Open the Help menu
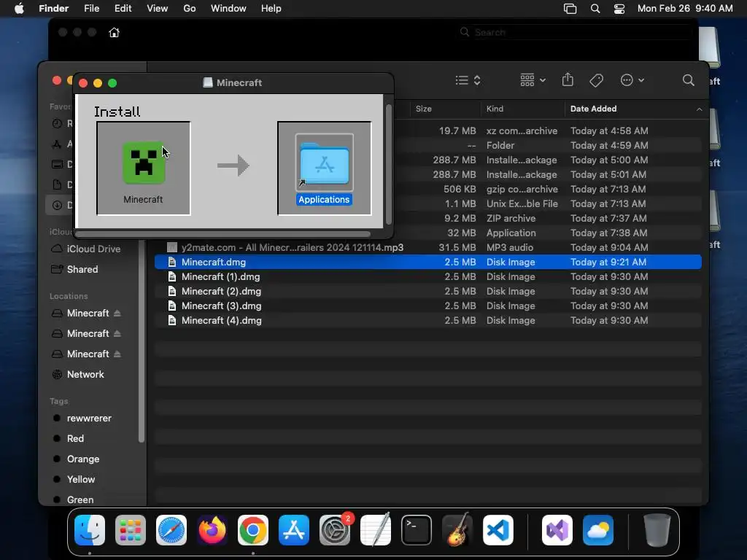This screenshot has height=560, width=747. (271, 9)
